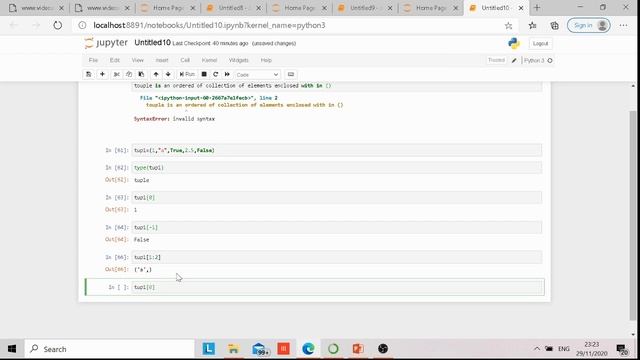Switch to the first Home Page tab
640x360 pixels.
pos(168,8)
